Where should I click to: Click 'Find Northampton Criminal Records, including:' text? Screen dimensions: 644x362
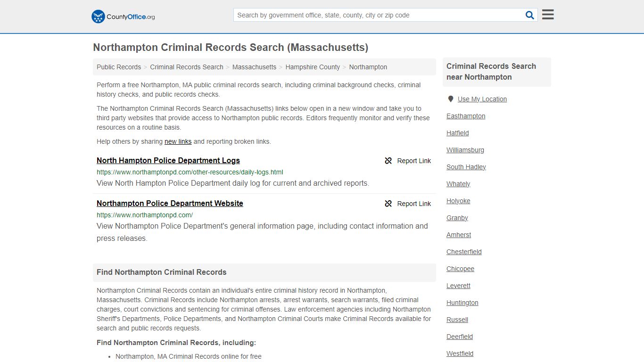tap(176, 343)
